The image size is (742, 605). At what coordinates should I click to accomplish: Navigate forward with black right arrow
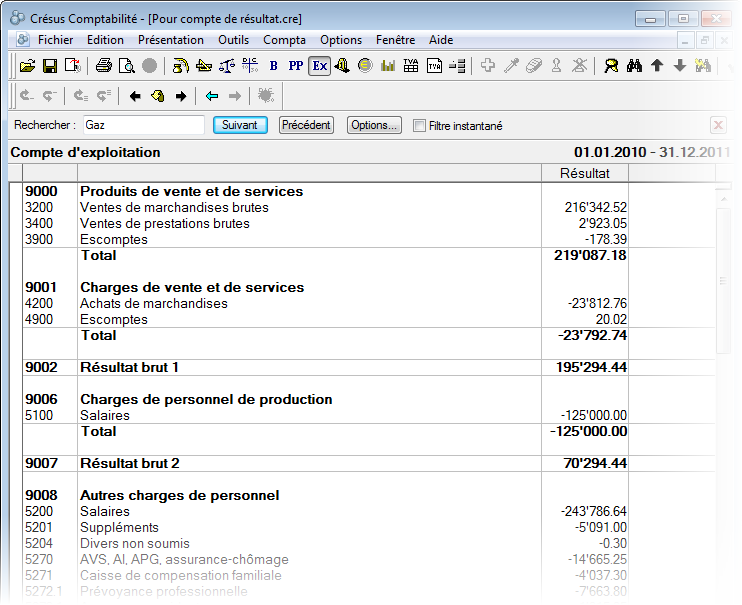[x=181, y=96]
